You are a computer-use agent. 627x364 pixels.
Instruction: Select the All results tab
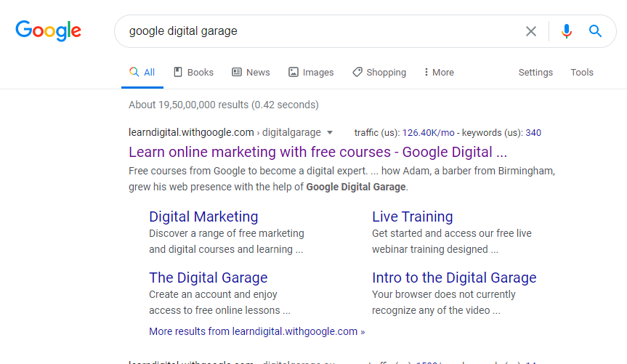pyautogui.click(x=142, y=73)
